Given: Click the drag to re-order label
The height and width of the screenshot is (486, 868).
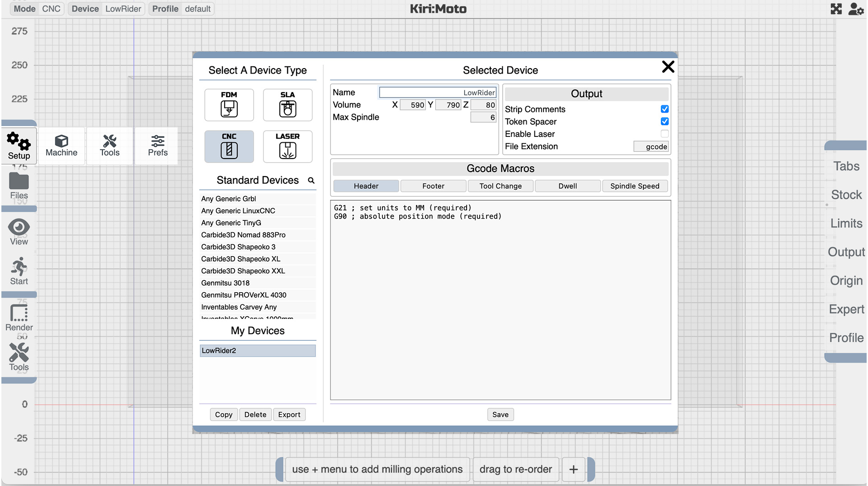Looking at the screenshot, I should point(515,469).
